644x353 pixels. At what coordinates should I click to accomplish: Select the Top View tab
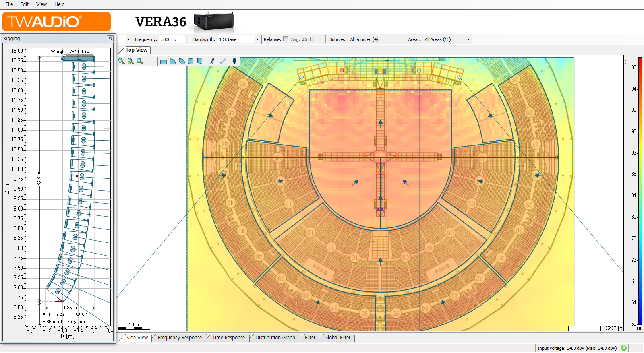(136, 50)
